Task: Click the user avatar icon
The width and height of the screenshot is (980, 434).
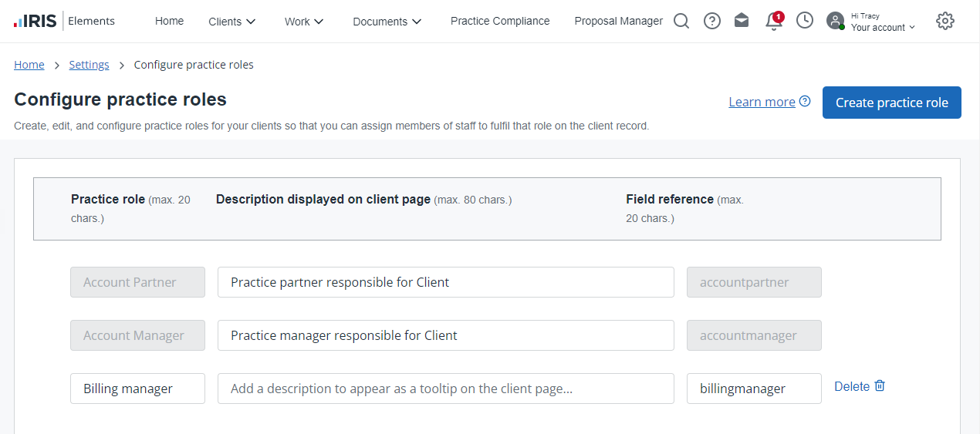Action: click(x=835, y=21)
